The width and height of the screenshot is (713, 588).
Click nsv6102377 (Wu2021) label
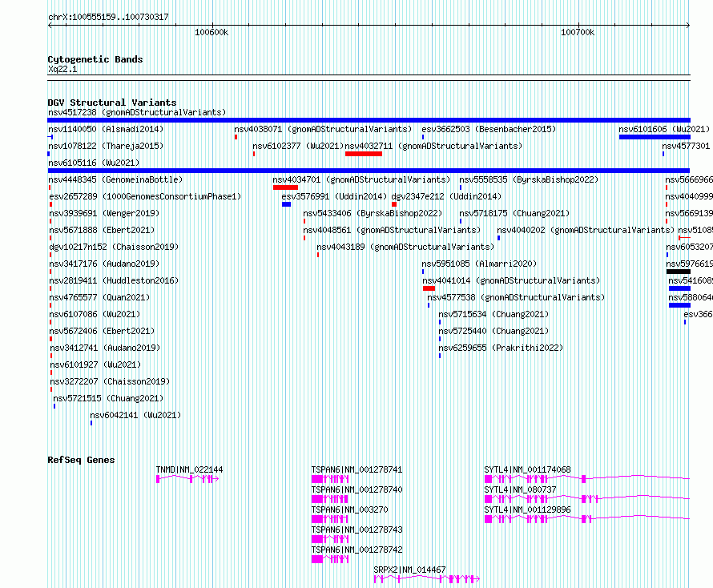pyautogui.click(x=298, y=146)
